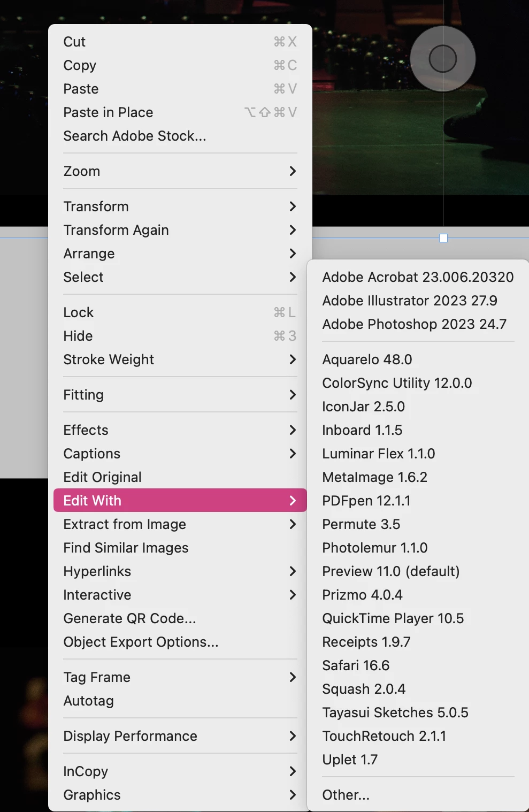
Task: Choose Receipts 1.9.7
Action: tap(418, 642)
